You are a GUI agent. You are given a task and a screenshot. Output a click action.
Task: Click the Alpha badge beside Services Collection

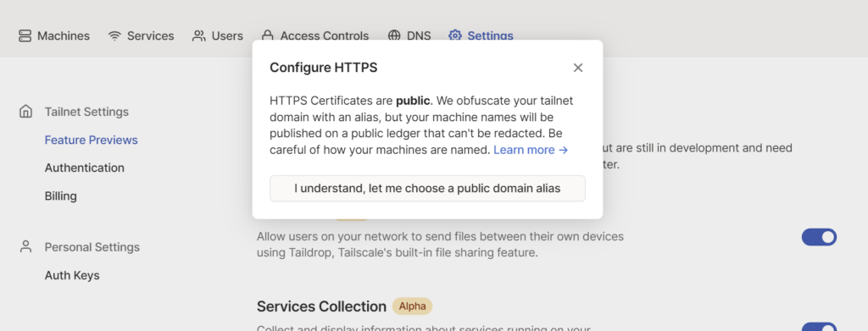coord(412,306)
